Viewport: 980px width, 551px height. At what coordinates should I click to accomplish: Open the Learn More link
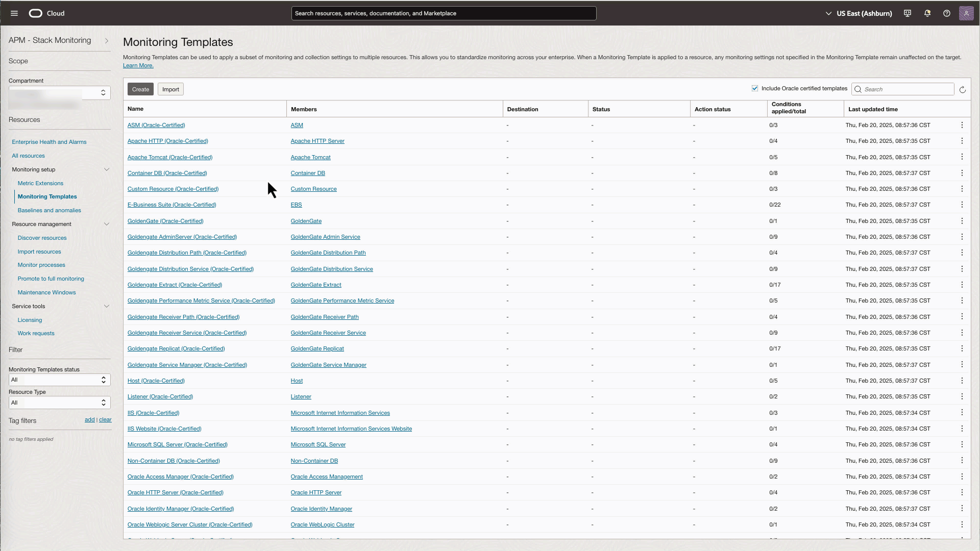[x=137, y=65]
